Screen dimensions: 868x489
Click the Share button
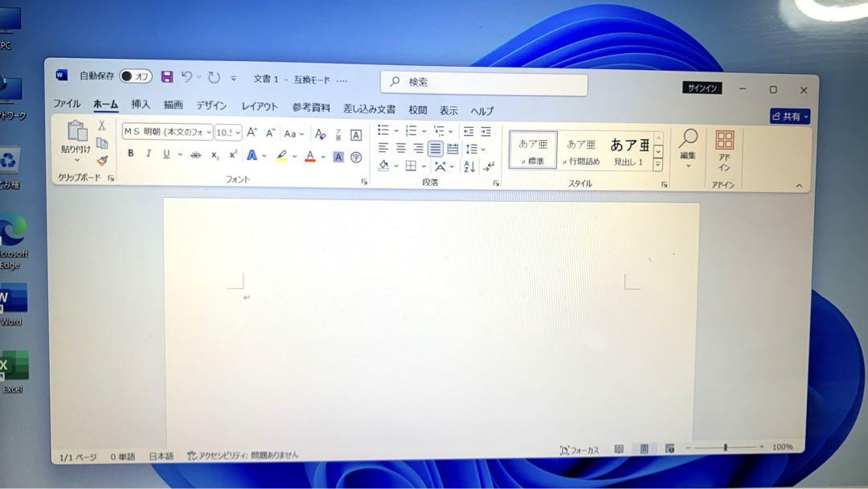[x=790, y=117]
